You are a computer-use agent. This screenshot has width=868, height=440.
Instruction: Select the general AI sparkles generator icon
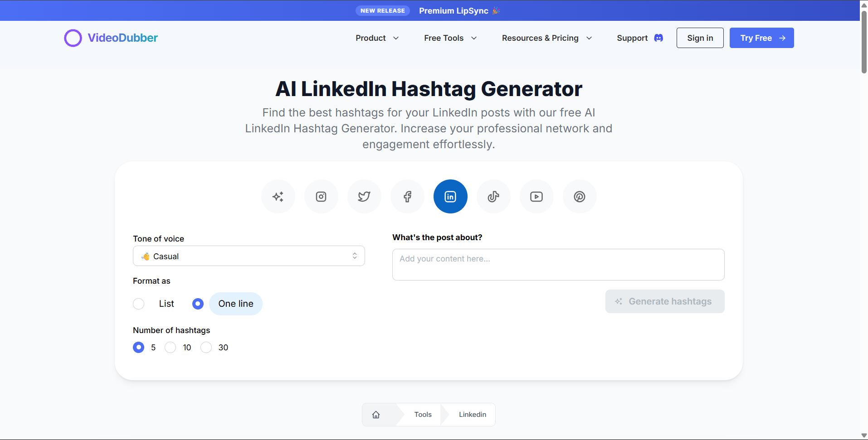coord(278,197)
